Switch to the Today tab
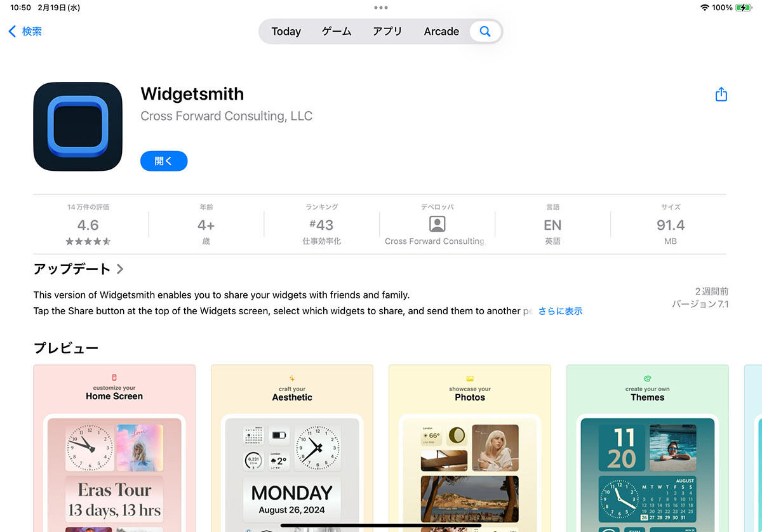Screen dimensions: 762x532 pyautogui.click(x=286, y=31)
